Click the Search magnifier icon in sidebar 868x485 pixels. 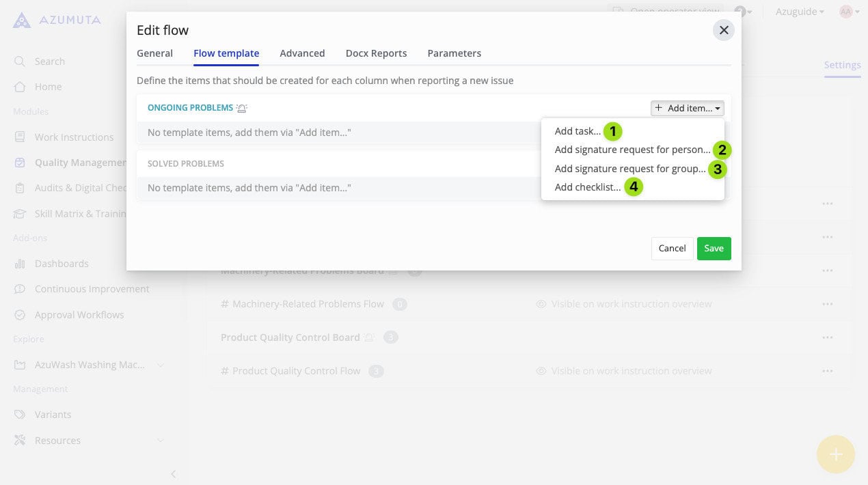coord(20,61)
